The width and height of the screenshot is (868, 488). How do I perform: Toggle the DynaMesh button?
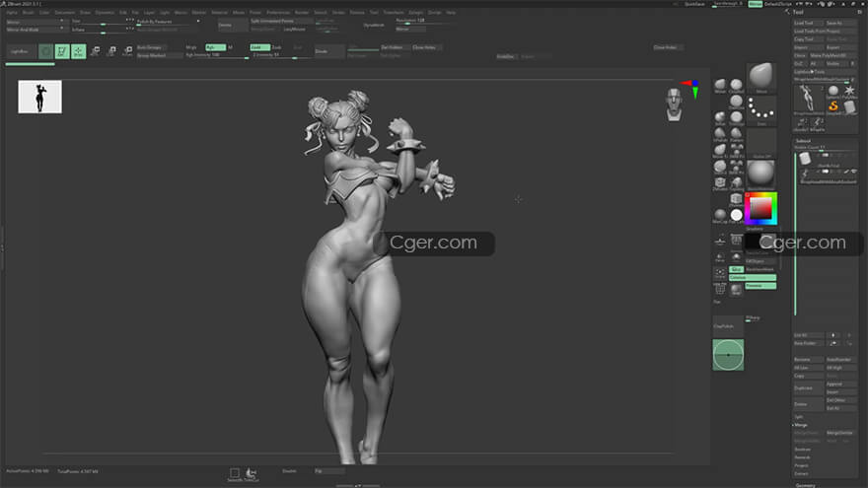coord(373,25)
